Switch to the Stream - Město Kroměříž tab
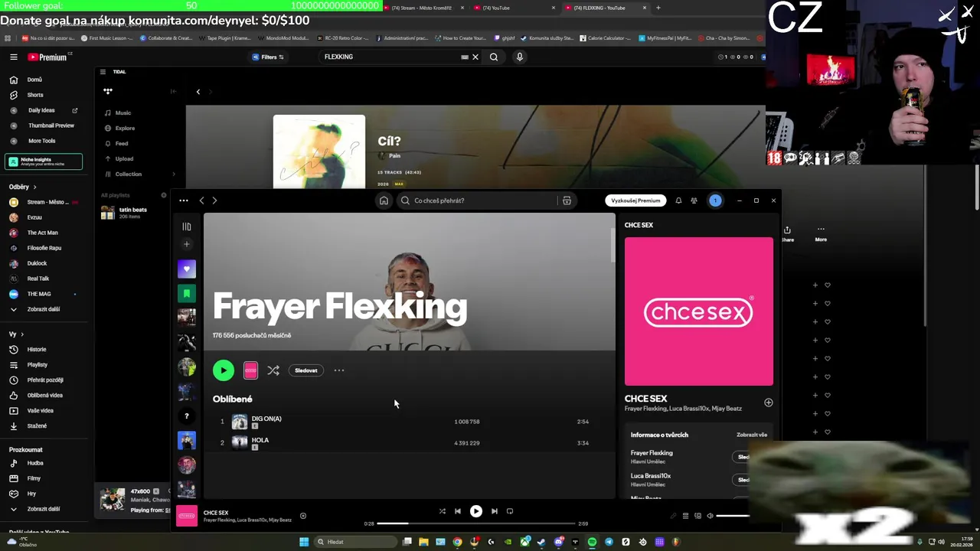The image size is (980, 551). coord(423,8)
